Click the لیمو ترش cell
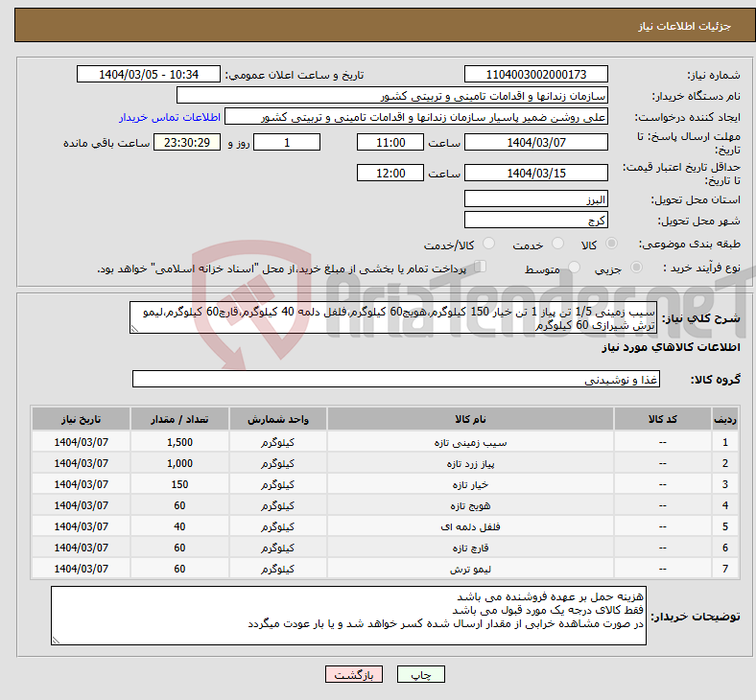This screenshot has height=700, width=756. 470,569
